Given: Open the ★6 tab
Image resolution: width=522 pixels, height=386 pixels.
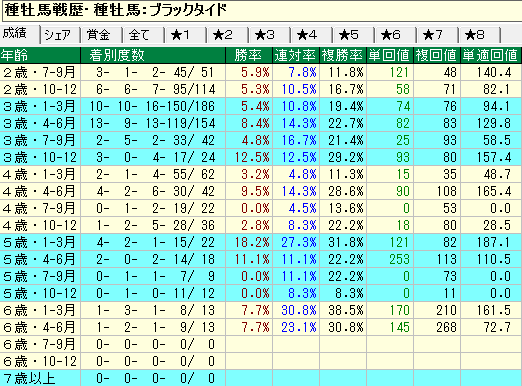Looking at the screenshot, I should point(396,35).
